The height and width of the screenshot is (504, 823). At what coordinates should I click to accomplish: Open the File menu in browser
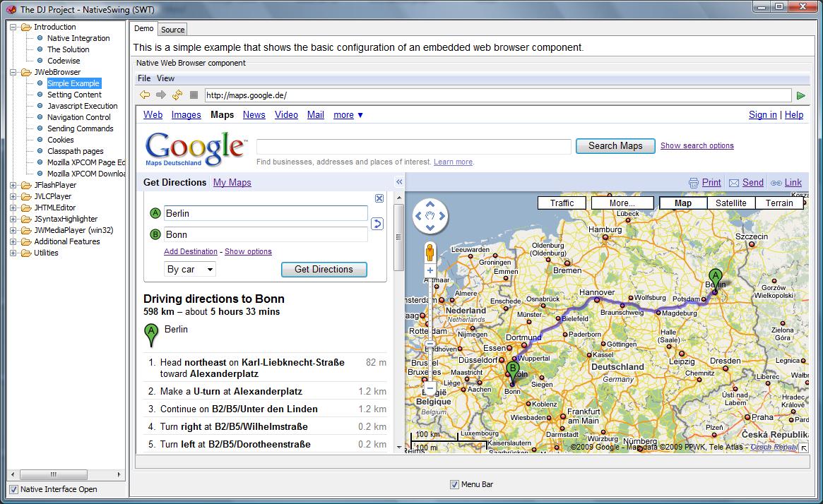tap(144, 78)
